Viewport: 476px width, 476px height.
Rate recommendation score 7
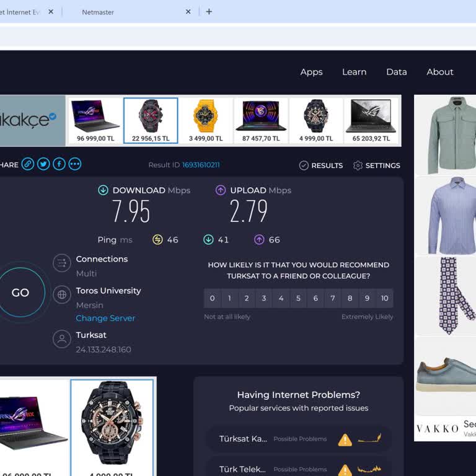point(333,298)
